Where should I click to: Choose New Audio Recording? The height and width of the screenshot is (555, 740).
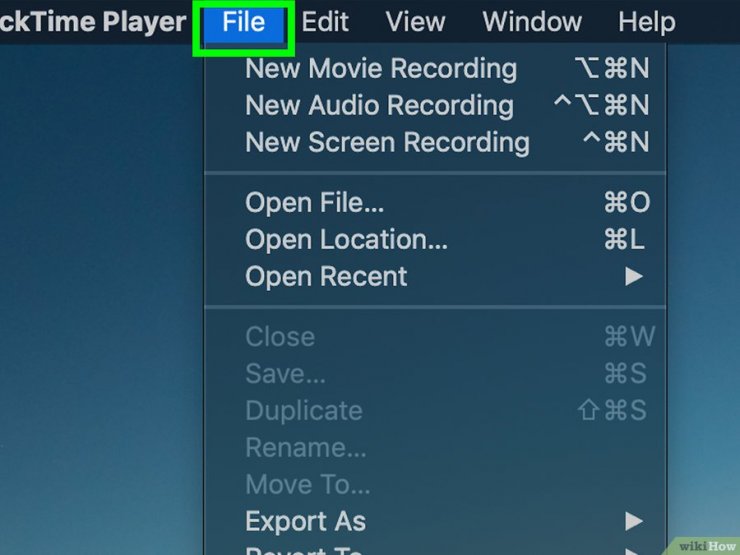point(435,105)
